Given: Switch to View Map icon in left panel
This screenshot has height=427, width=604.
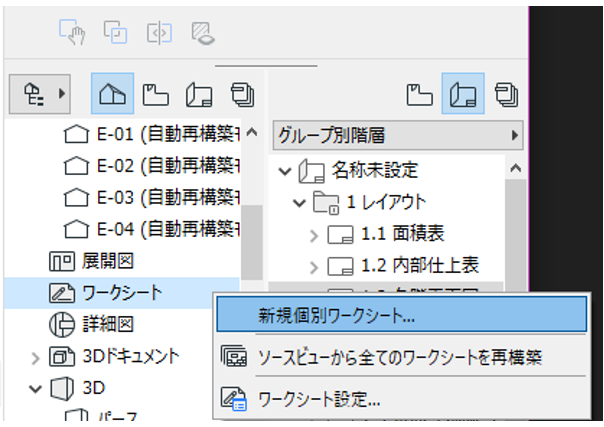Looking at the screenshot, I should tap(156, 95).
